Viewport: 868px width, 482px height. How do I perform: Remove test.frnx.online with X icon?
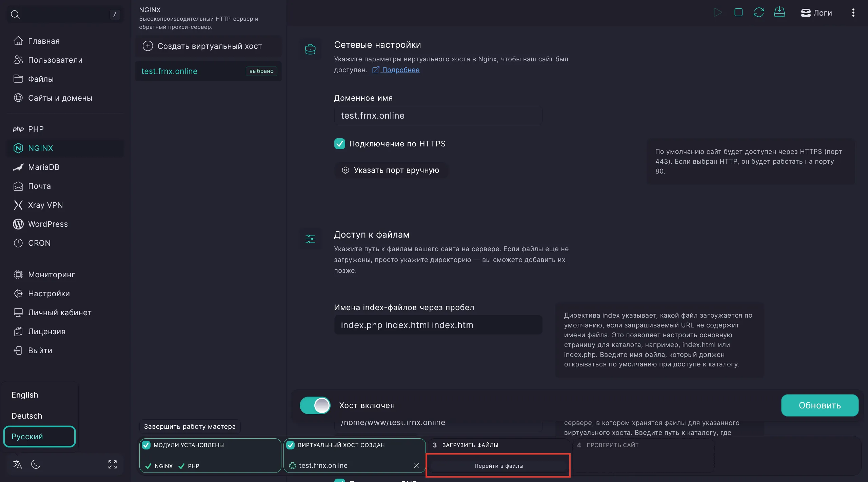(x=416, y=466)
